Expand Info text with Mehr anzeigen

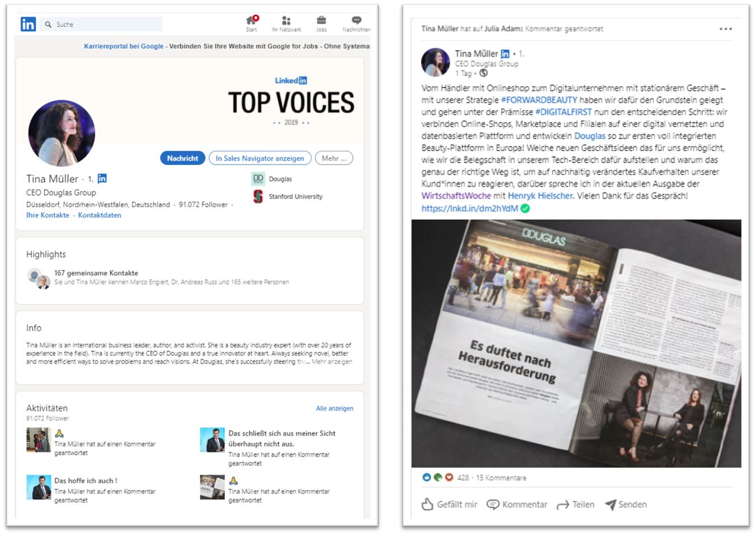click(x=332, y=362)
